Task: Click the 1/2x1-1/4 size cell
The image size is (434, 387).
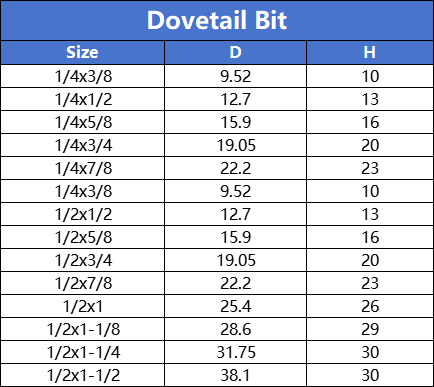Action: (82, 352)
